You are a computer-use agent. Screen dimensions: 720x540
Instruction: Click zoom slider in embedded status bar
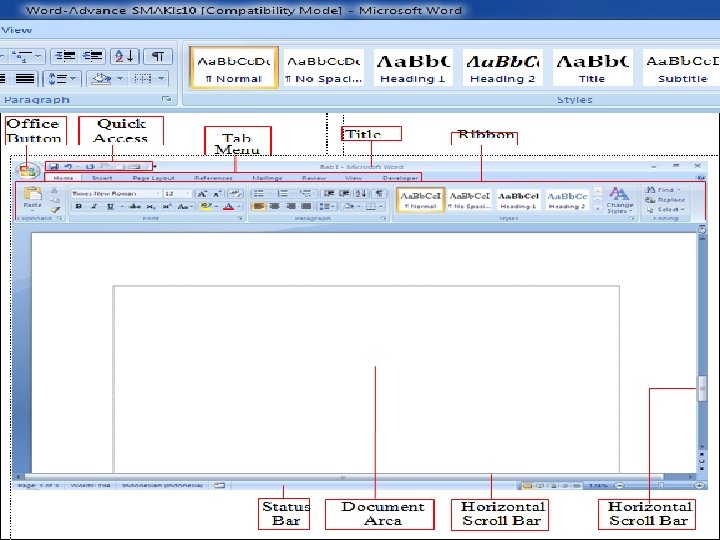(x=660, y=485)
